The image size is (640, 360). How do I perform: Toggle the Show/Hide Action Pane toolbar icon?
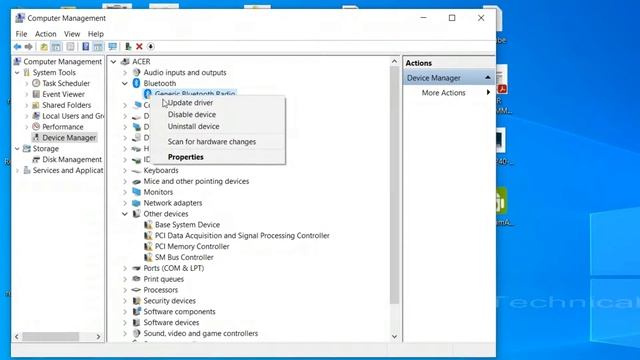point(98,47)
